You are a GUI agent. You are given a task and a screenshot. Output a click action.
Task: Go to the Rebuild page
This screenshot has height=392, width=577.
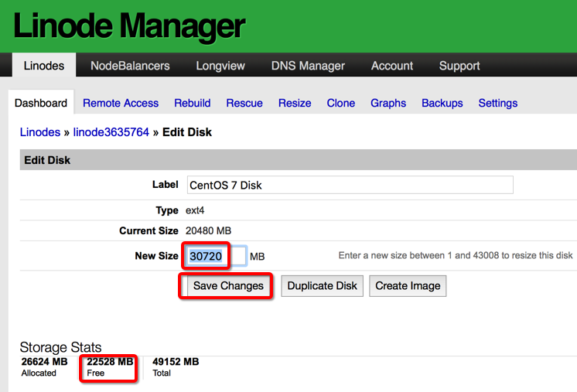[193, 103]
